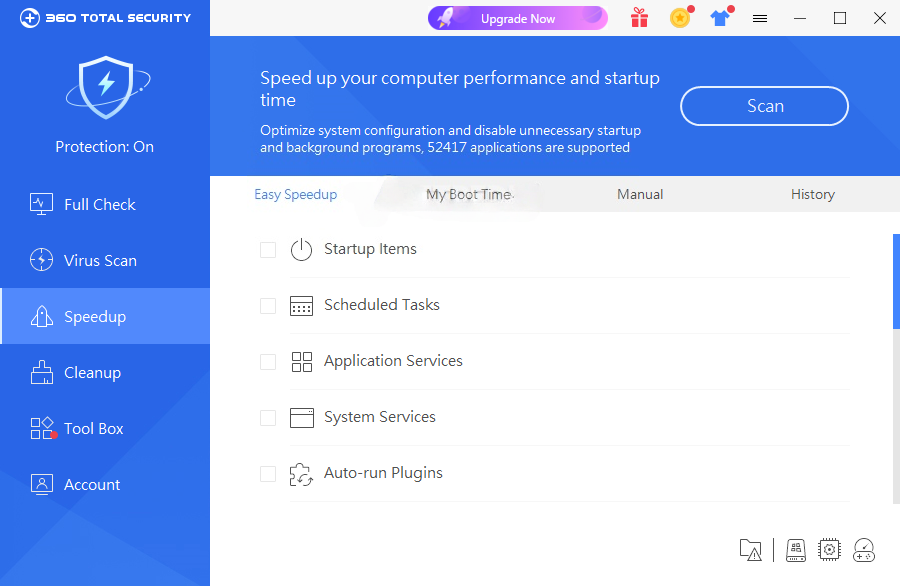Open the gold coin points icon
Viewport: 900px width, 586px height.
coord(681,18)
